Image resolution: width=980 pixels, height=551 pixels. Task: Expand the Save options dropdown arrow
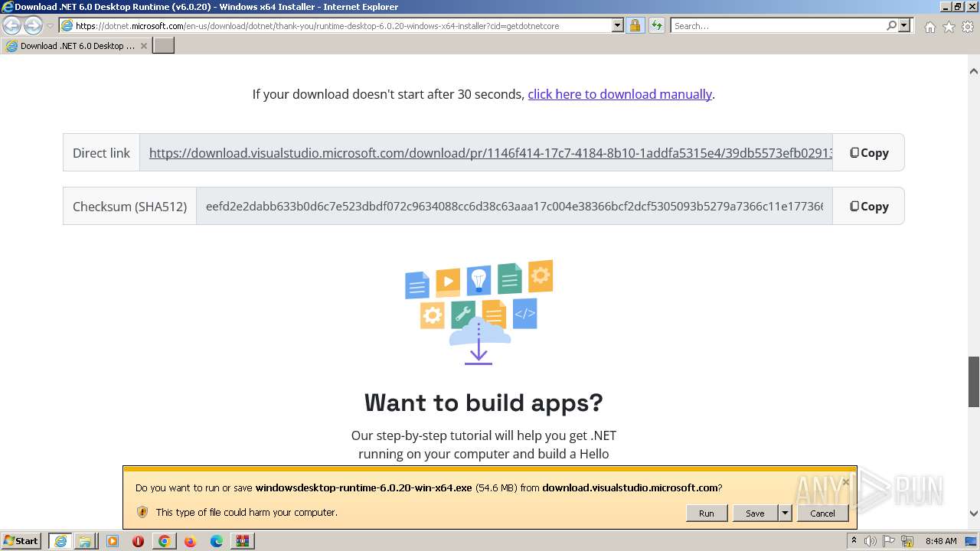[785, 513]
